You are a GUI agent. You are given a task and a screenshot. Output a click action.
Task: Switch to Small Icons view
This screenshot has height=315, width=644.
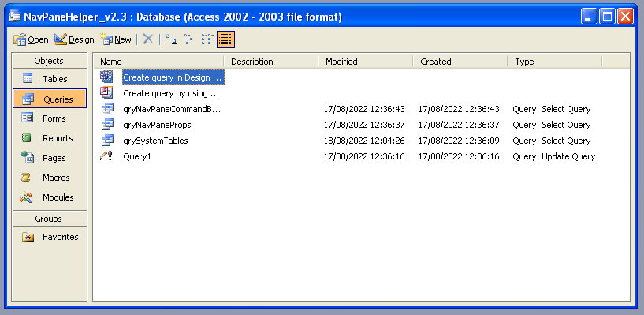coord(189,39)
